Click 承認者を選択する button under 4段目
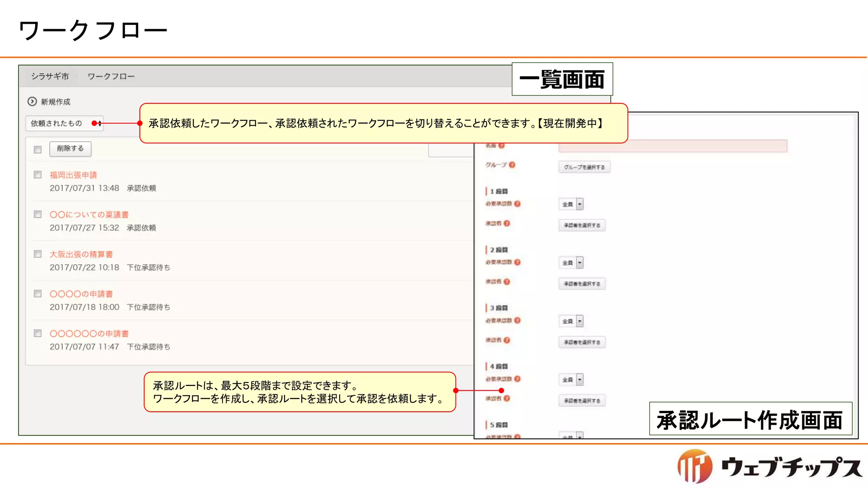Viewport: 868px width, 488px height. click(x=582, y=401)
